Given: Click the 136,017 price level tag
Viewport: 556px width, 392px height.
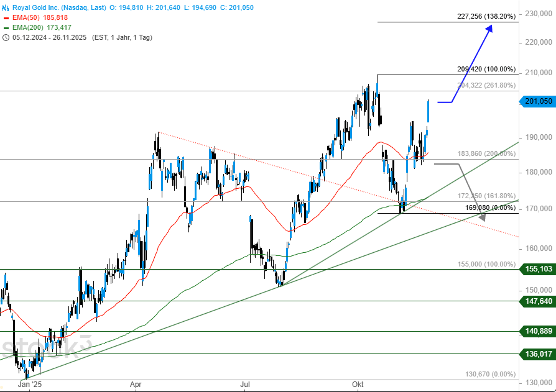Looking at the screenshot, I should (x=536, y=354).
